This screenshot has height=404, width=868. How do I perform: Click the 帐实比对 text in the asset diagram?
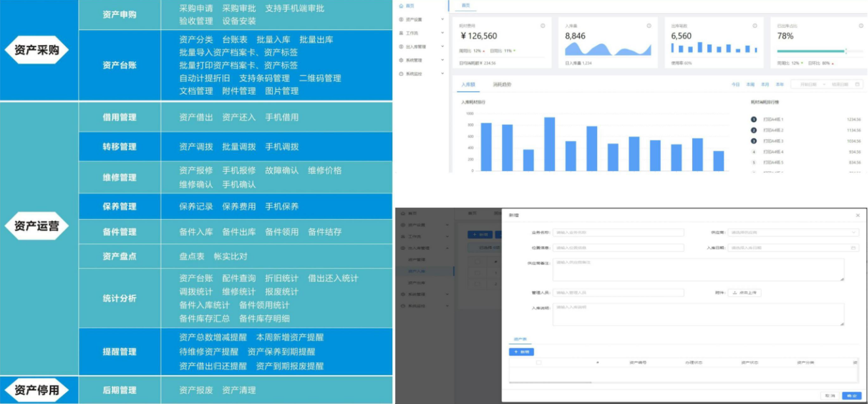click(x=230, y=256)
